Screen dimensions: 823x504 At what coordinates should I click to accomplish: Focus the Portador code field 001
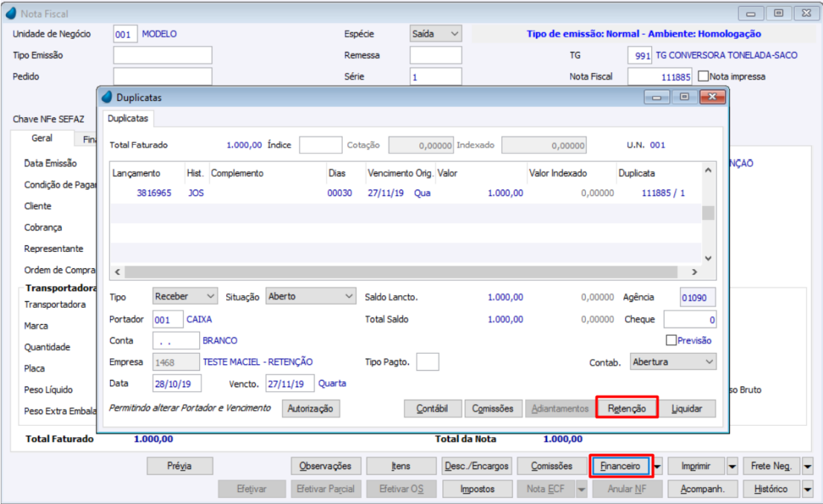point(168,319)
